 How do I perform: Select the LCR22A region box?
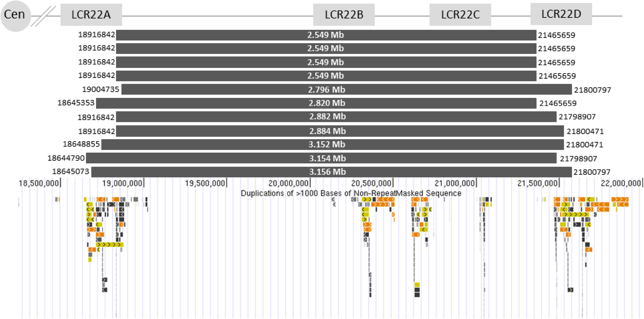point(91,15)
